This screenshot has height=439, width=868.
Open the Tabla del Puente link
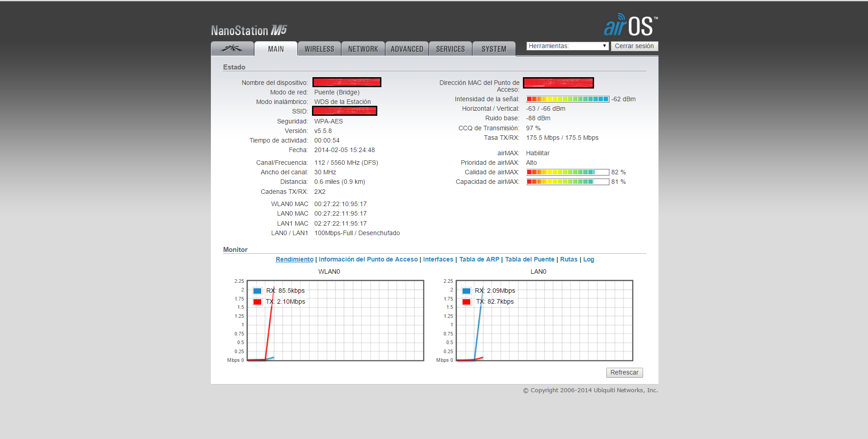click(529, 260)
